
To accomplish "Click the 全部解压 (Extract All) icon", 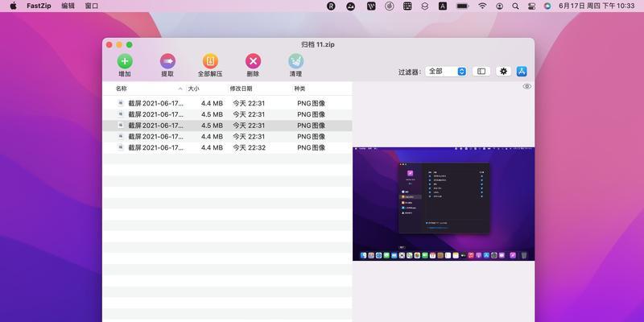I will [210, 62].
